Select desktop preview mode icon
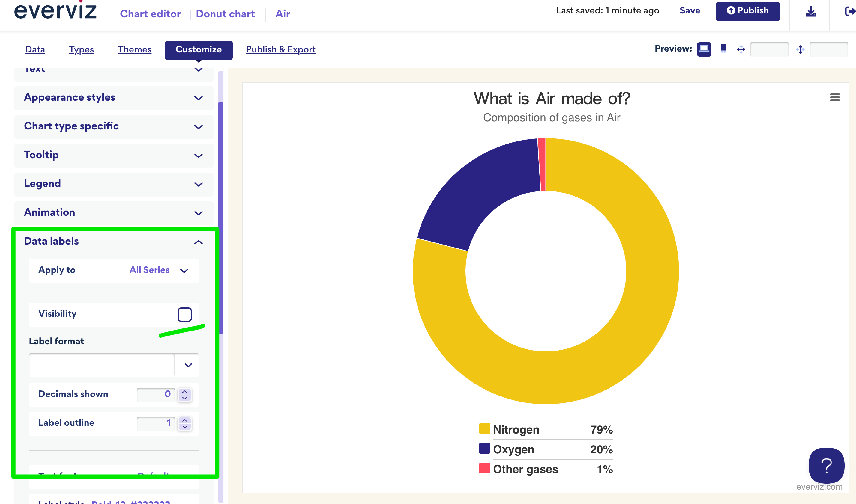856x504 pixels. point(704,49)
